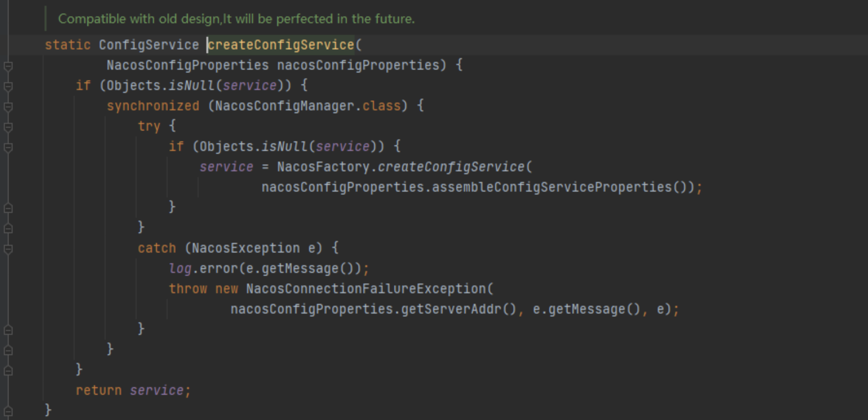
Task: Click the 'synchronized' keyword
Action: (153, 106)
